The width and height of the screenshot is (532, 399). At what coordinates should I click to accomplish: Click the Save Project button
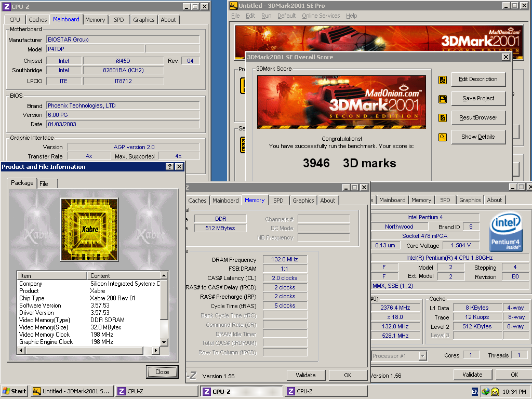coord(478,99)
